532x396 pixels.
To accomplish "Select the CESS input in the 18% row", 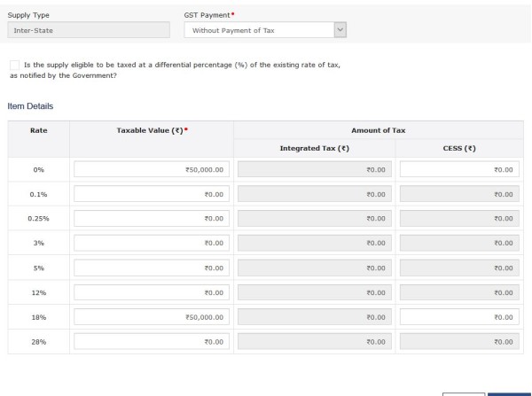I will [x=460, y=316].
